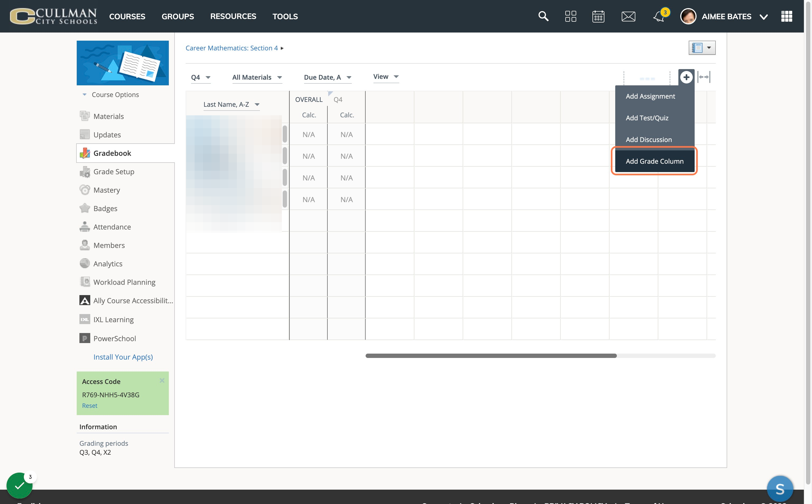Choose Add Grade Column from menu

[655, 161]
